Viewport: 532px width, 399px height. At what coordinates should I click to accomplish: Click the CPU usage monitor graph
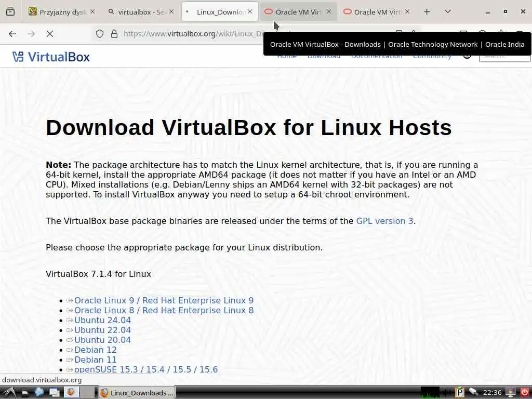[430, 393]
